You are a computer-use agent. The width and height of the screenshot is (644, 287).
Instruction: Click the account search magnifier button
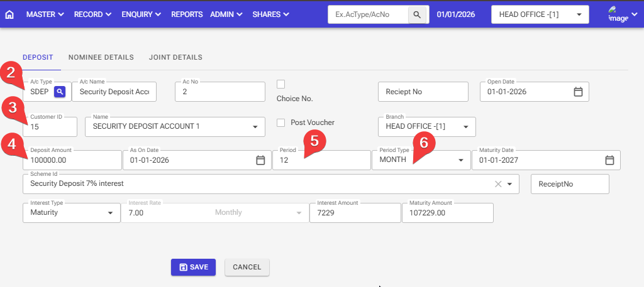417,14
